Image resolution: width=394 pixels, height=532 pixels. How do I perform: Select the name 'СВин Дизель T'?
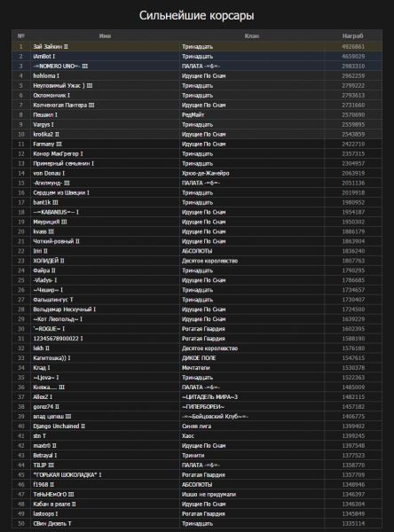52,523
